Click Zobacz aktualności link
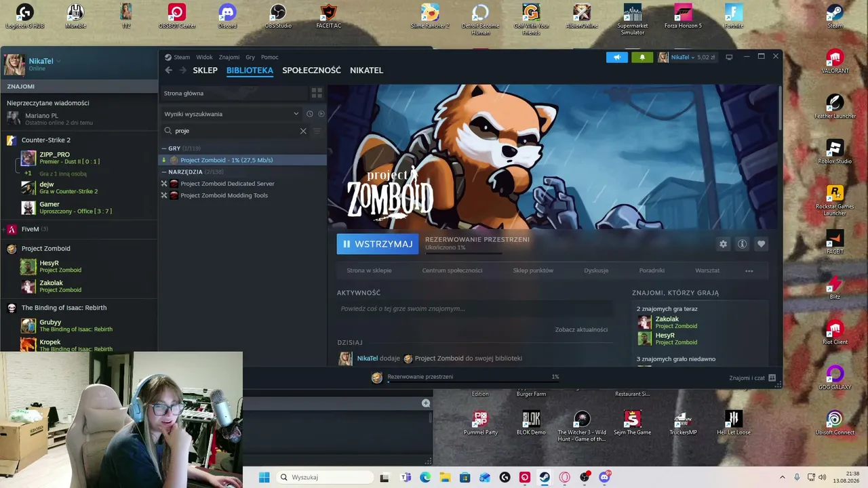This screenshot has height=488, width=868. [581, 329]
